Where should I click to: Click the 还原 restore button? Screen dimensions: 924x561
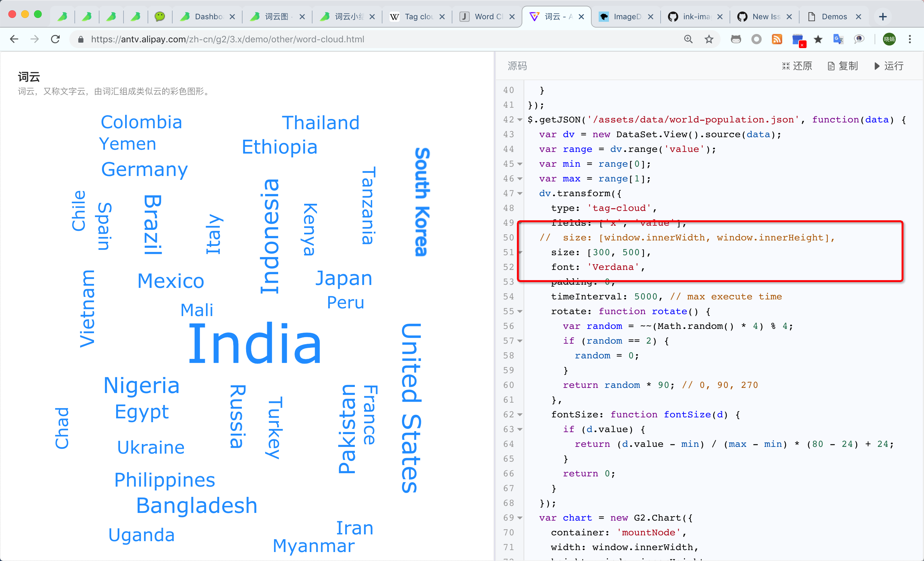pos(797,66)
